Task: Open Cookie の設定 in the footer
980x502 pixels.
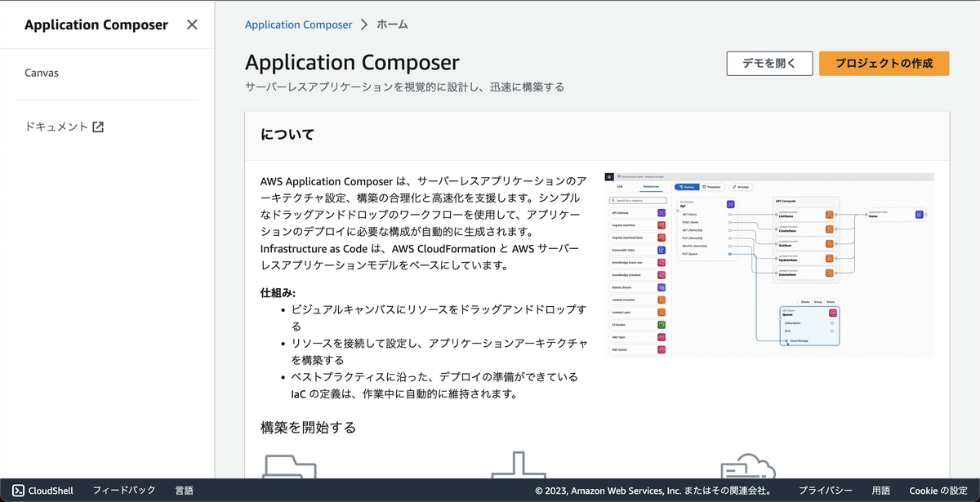Action: pos(938,491)
